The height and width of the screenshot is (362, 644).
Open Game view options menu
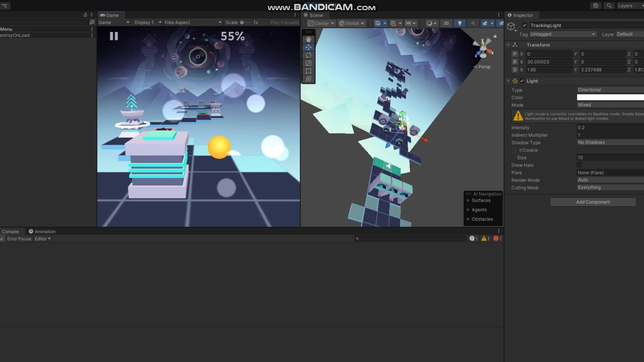click(295, 15)
